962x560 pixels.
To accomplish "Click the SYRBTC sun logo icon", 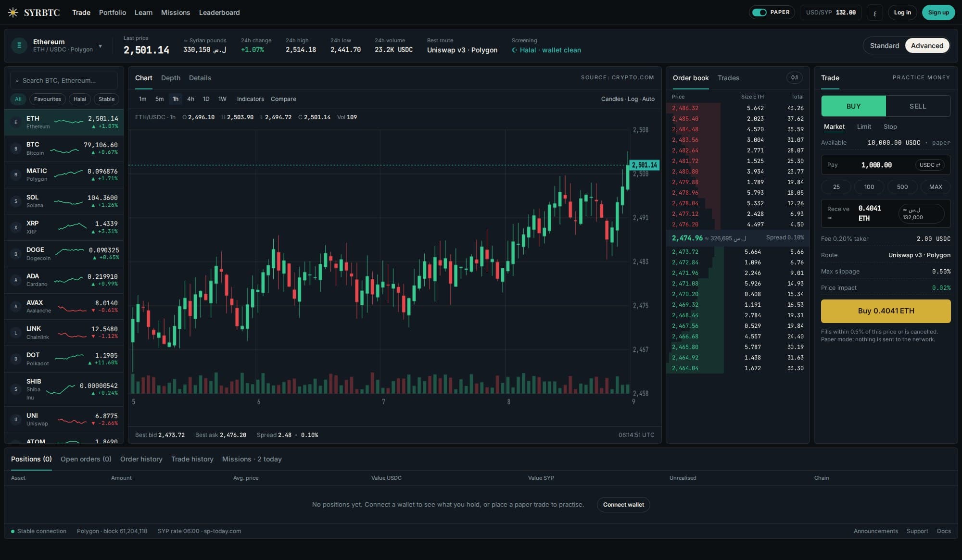I will click(13, 12).
